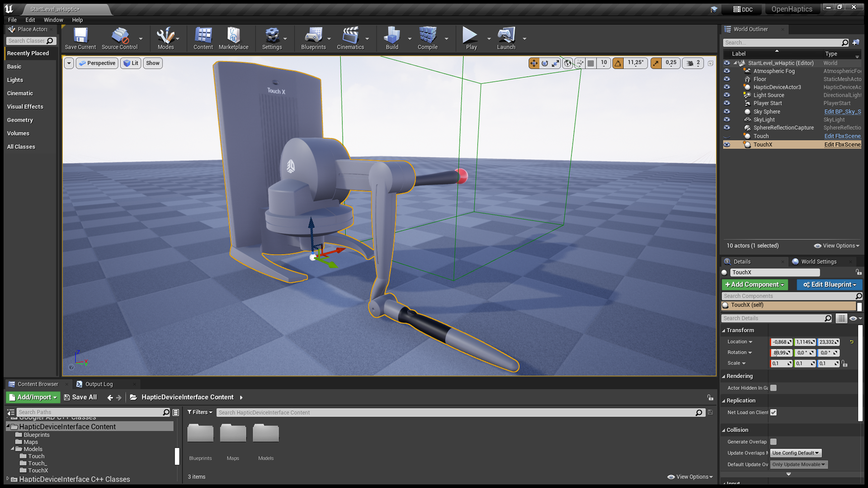Viewport: 868px width, 488px height.
Task: Open the Source Control toolbar icon
Action: (x=119, y=36)
